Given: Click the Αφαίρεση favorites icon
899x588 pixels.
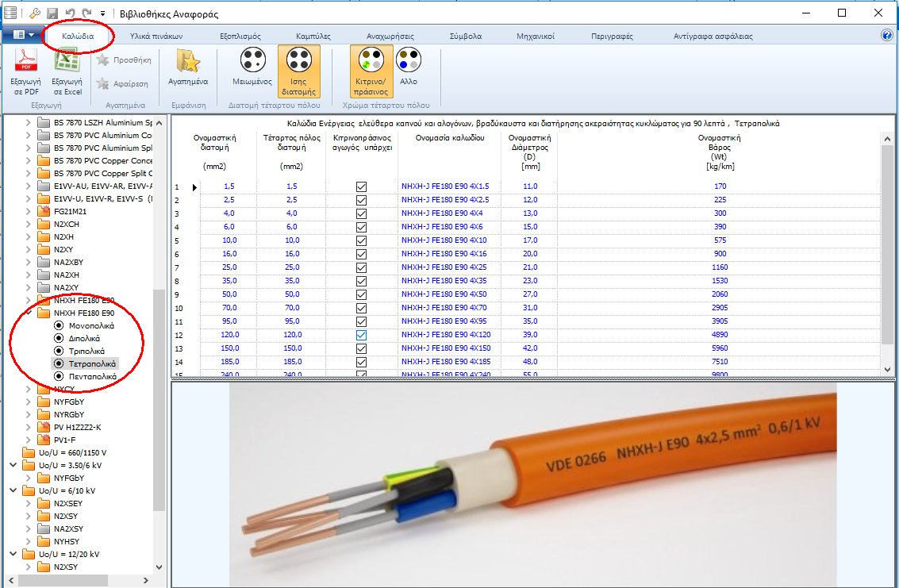Looking at the screenshot, I should coord(104,81).
